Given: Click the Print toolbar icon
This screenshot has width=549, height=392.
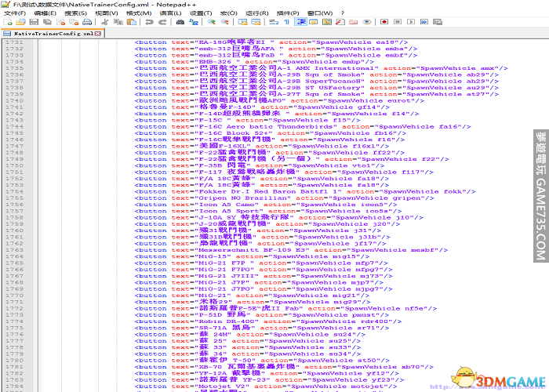Looking at the screenshot, I should tap(86, 22).
